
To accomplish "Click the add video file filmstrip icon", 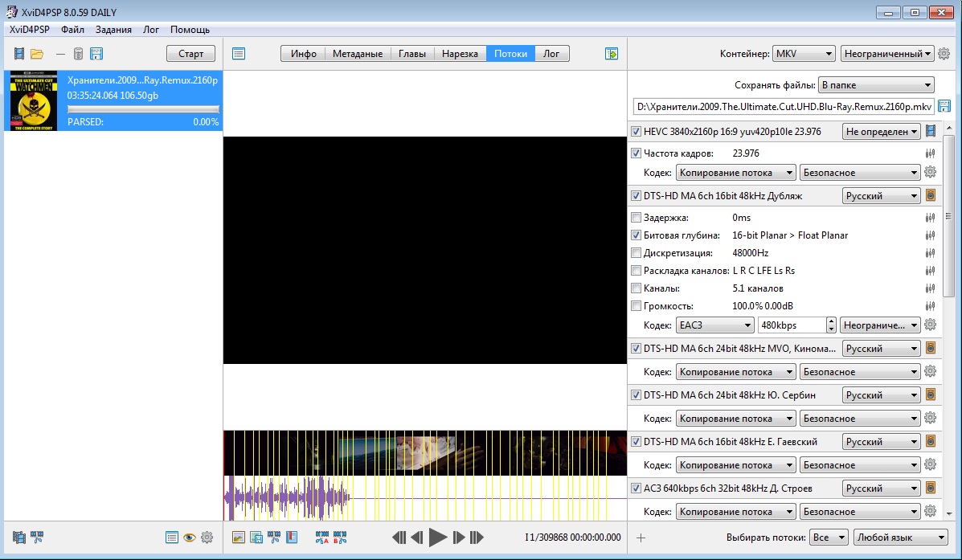I will [x=19, y=54].
